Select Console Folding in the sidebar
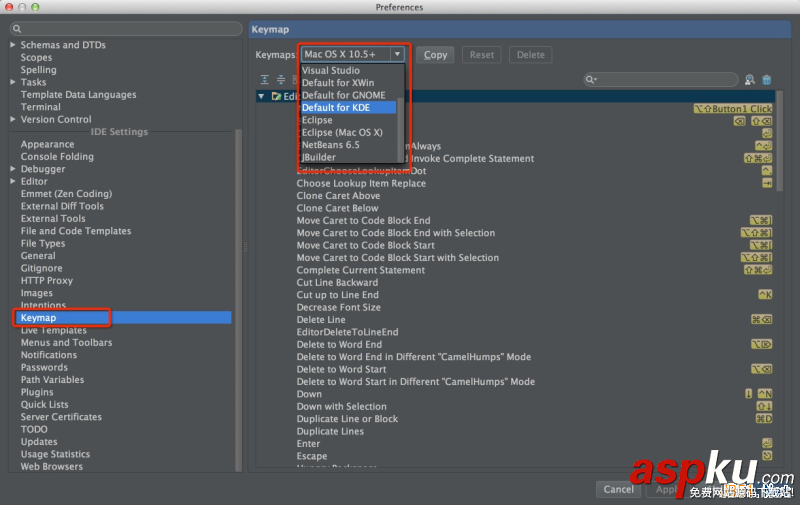800x505 pixels. (x=57, y=157)
